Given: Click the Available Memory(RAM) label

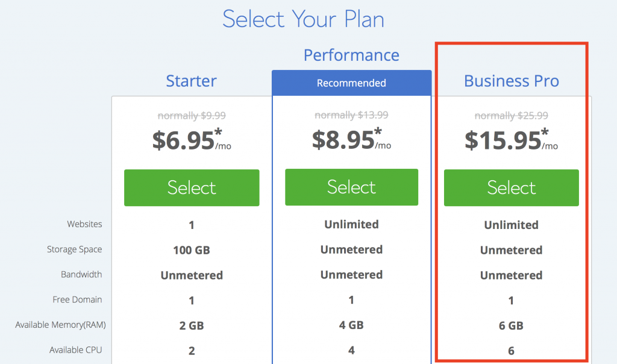Looking at the screenshot, I should (x=61, y=325).
